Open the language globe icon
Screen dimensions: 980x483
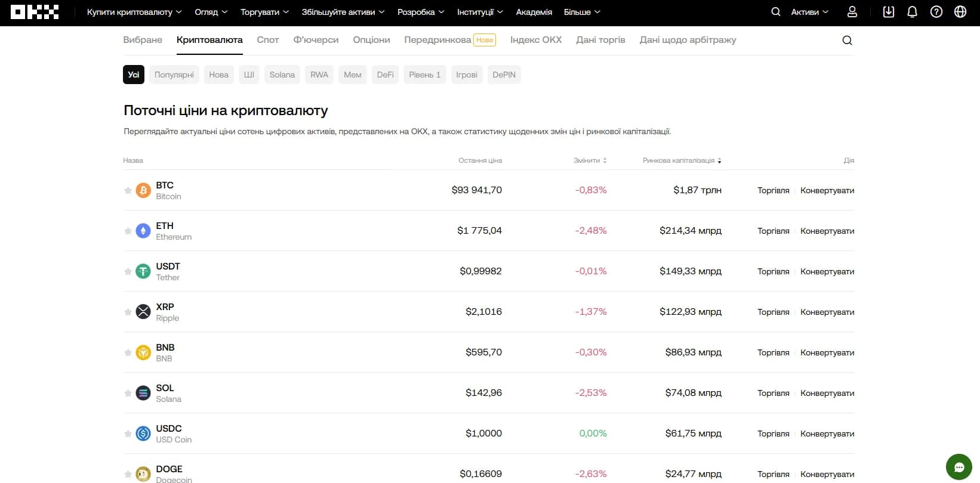[x=960, y=12]
